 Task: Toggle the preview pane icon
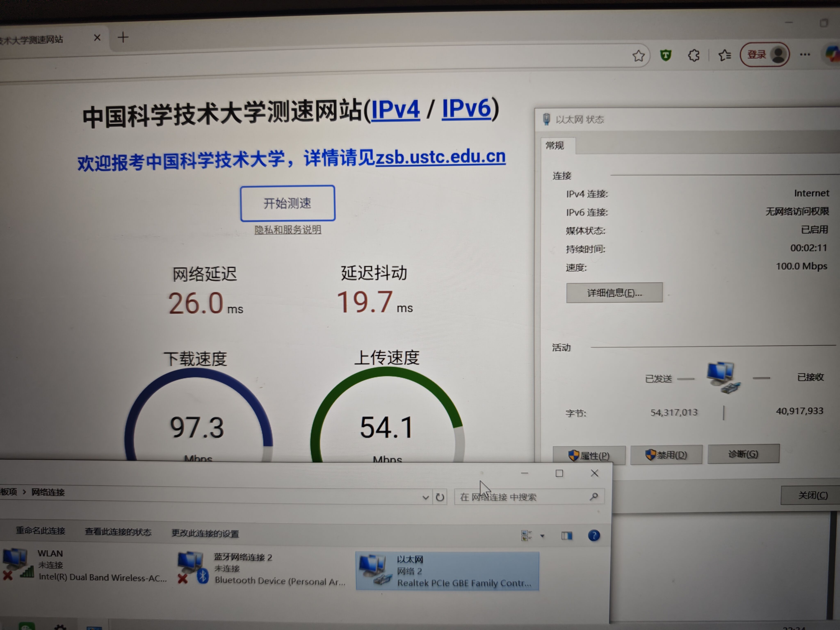click(x=567, y=535)
